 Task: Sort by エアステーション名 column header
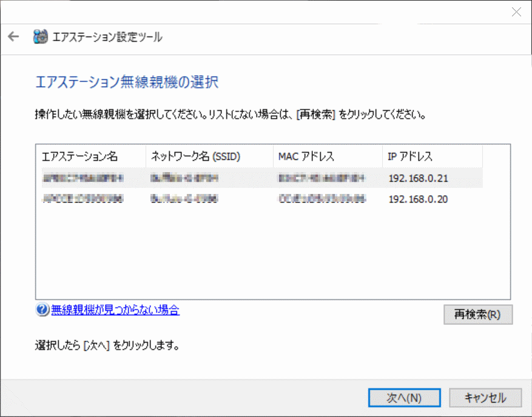coord(90,156)
